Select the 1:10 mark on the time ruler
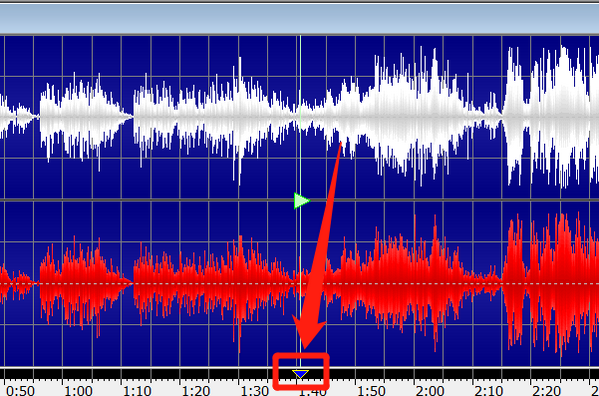 click(x=137, y=391)
